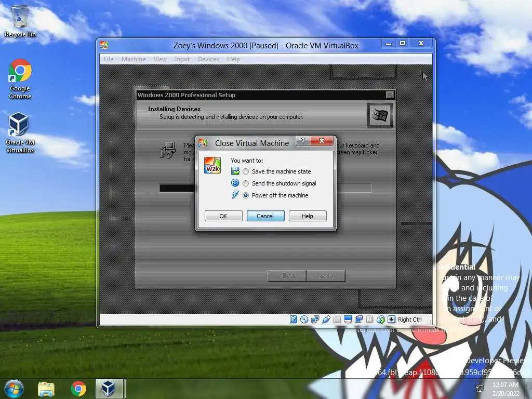Click the Right Ctrl host key label

click(409, 320)
